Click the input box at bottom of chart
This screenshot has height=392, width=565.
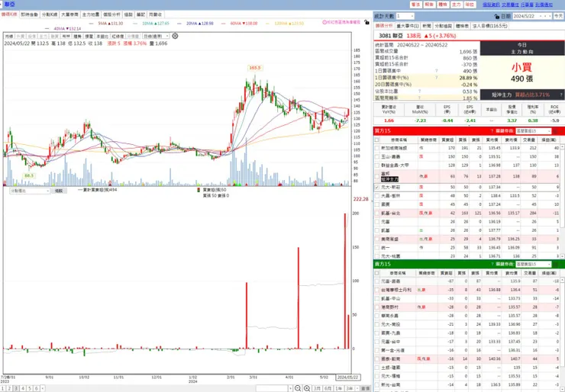coord(272,388)
